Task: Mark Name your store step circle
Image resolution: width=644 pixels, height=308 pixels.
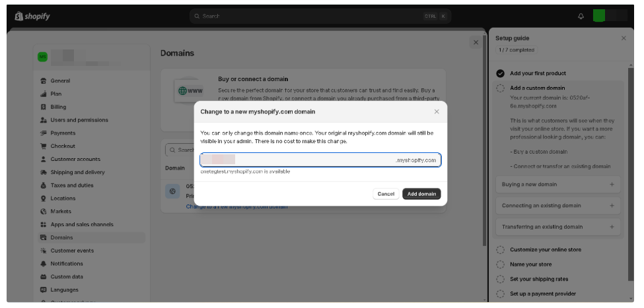Action: (500, 264)
